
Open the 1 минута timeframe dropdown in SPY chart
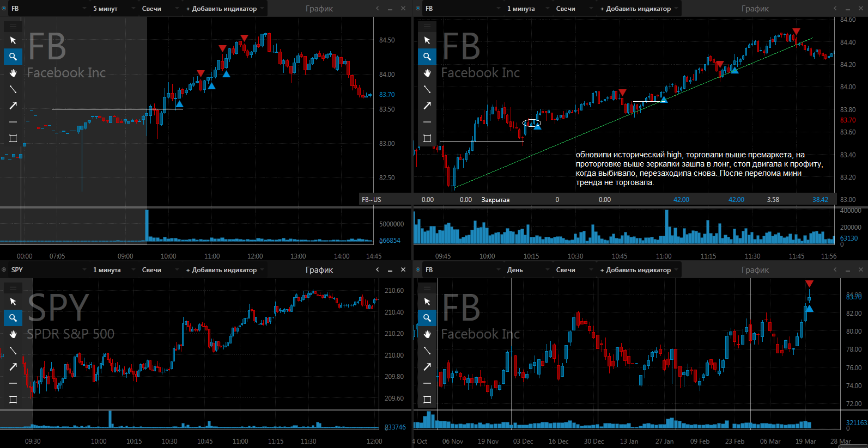pyautogui.click(x=112, y=270)
